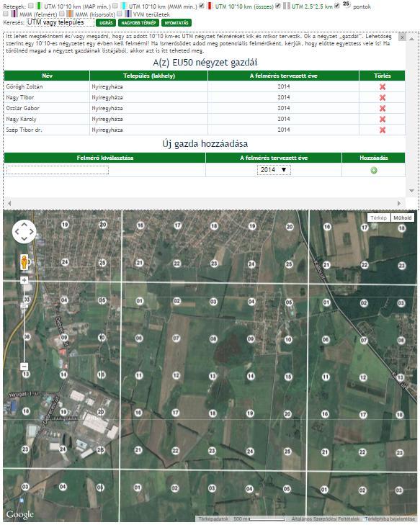Click NAGYOBB TÉRKÉP button

click(x=138, y=23)
